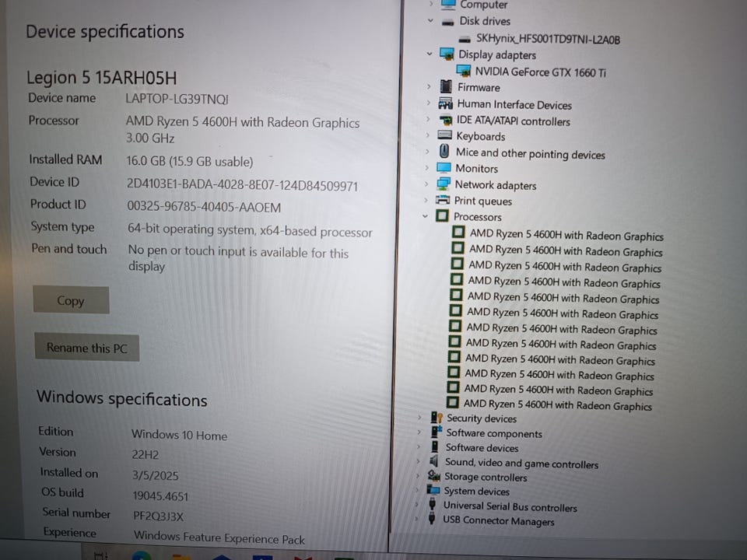Expand the Keyboards node
This screenshot has width=747, height=560.
coord(427,135)
